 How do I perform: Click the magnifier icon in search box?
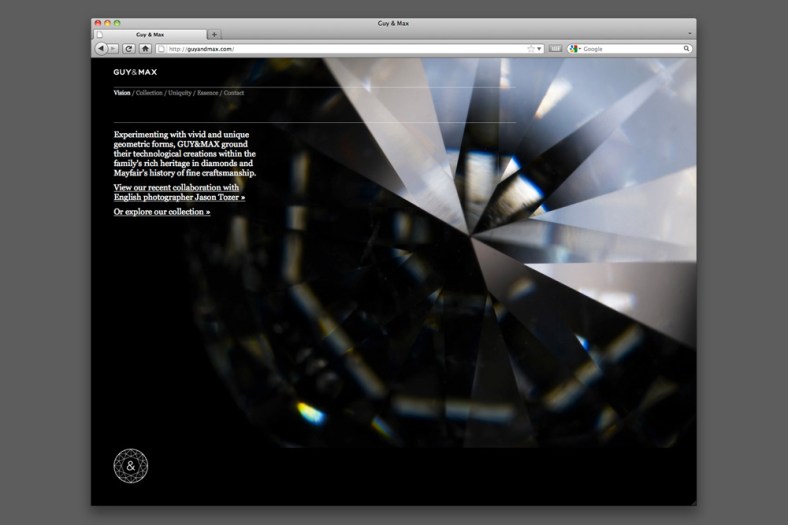click(x=687, y=48)
